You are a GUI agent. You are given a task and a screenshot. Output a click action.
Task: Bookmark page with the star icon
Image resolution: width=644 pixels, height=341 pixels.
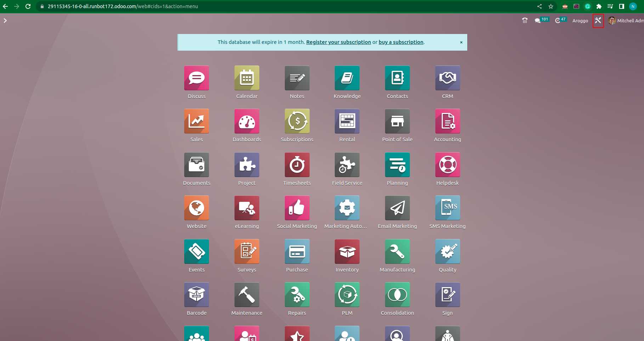[551, 6]
